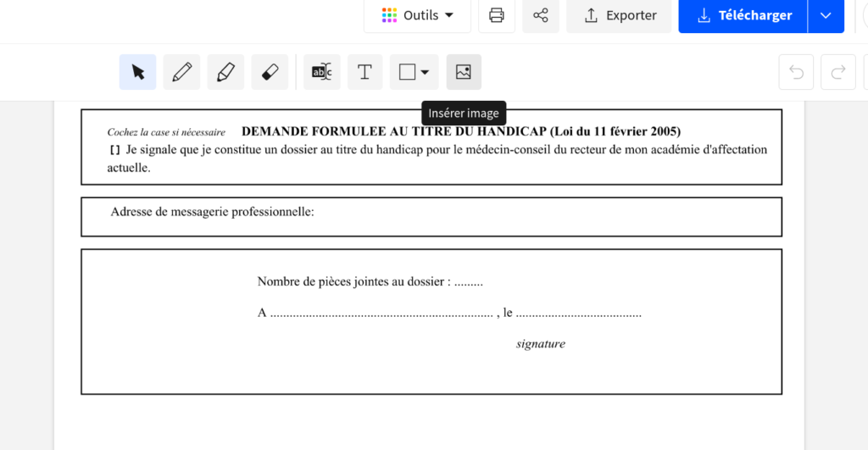The width and height of the screenshot is (868, 450).
Task: Pick the add text T tool
Action: click(x=364, y=72)
